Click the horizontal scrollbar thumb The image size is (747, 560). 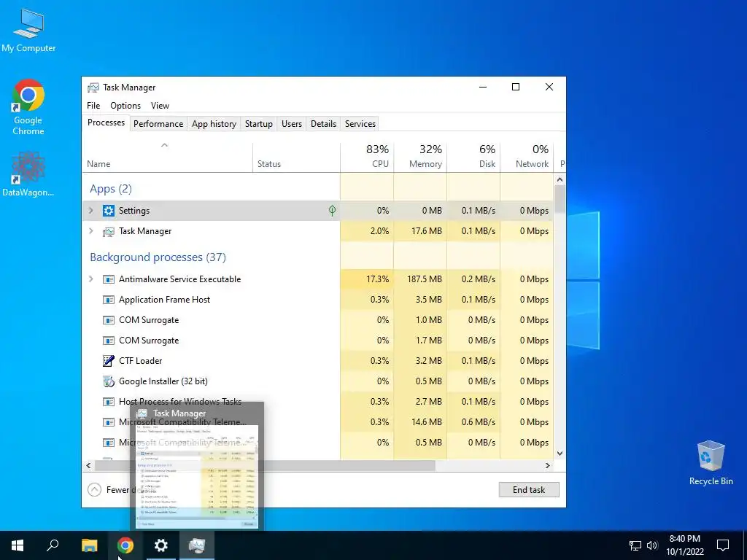pos(264,465)
